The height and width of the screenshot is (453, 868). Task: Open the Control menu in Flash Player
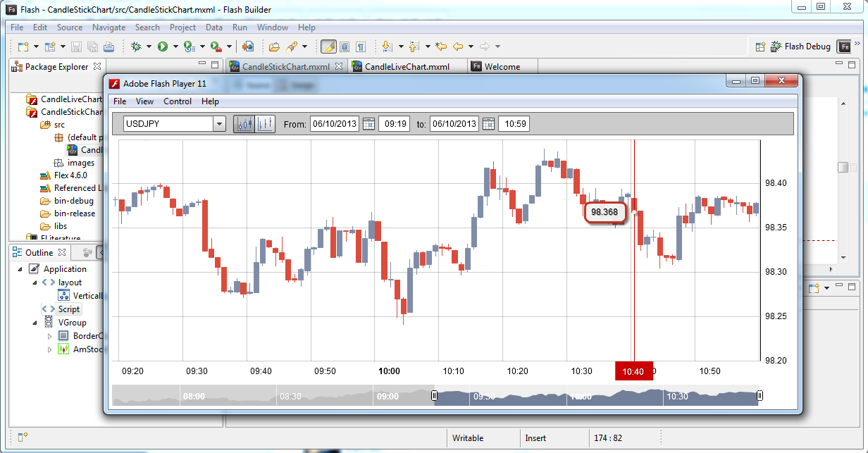(178, 101)
